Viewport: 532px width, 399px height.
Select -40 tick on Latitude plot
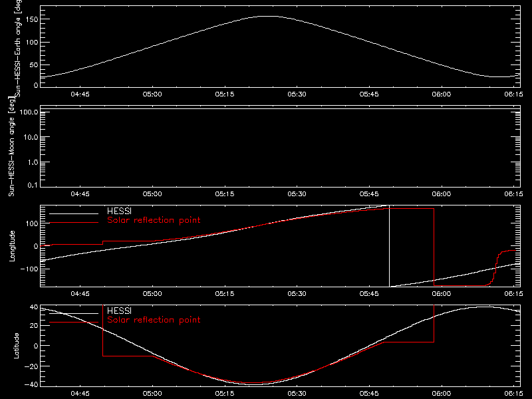[x=31, y=384]
